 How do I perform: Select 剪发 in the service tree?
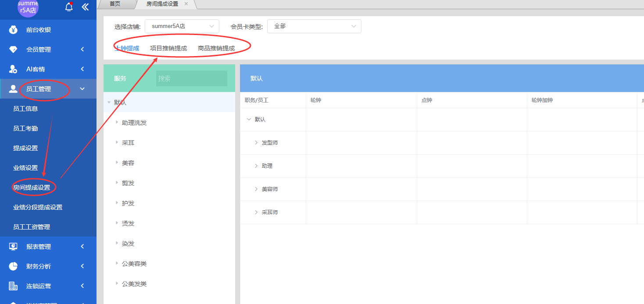coord(128,183)
